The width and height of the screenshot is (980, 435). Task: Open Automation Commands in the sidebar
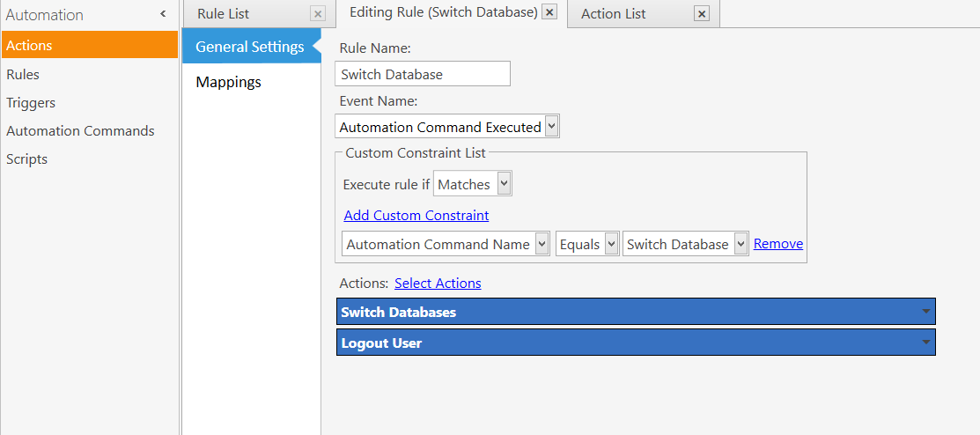(x=81, y=130)
